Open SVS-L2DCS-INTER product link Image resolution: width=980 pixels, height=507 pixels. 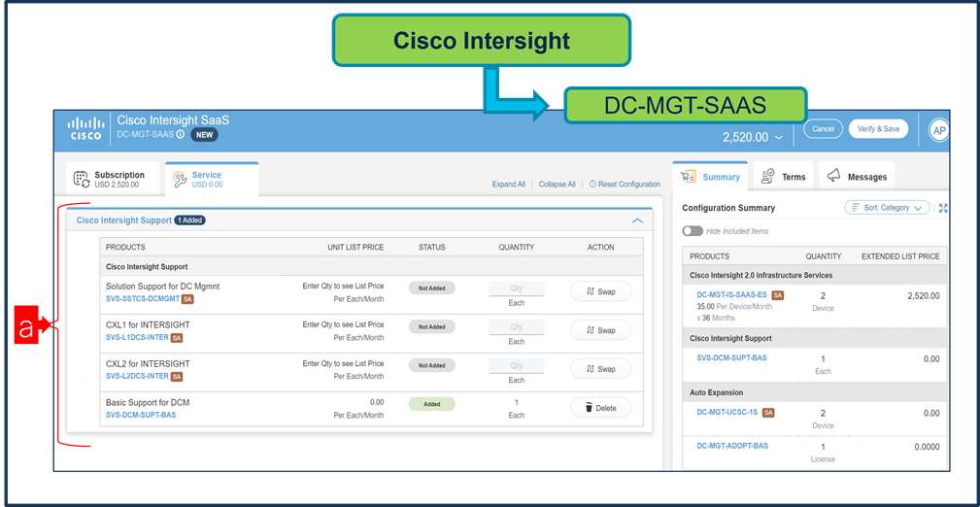(x=138, y=377)
